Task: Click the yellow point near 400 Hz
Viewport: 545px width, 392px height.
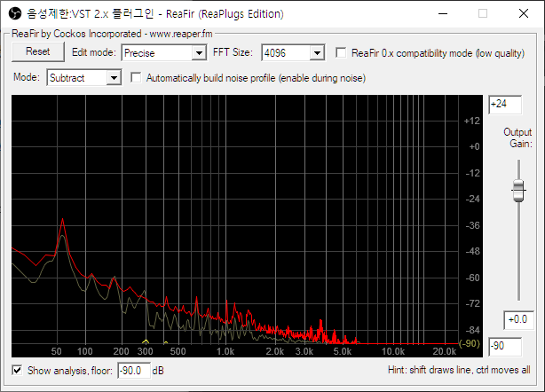Action: pos(166,343)
